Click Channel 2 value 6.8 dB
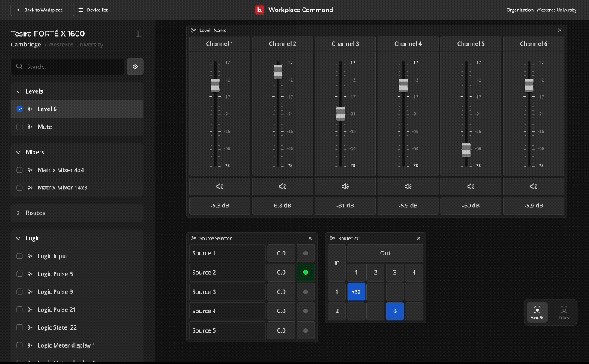Image resolution: width=589 pixels, height=364 pixels. click(x=282, y=206)
